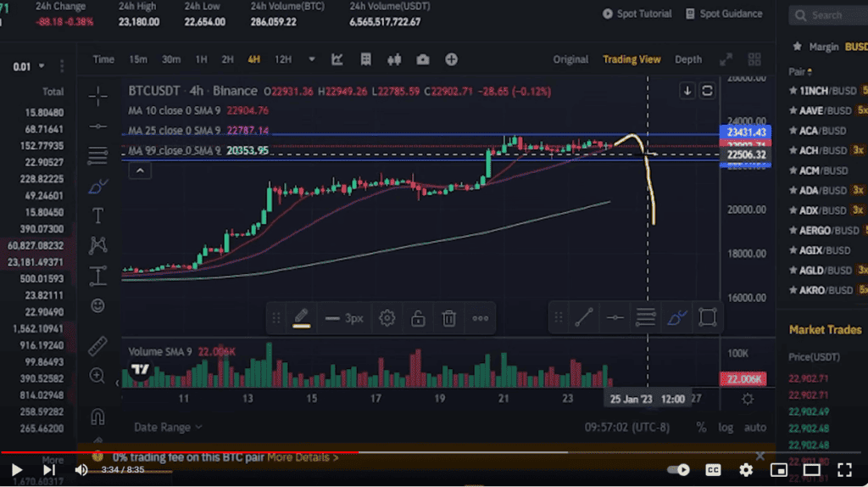Select the crosshair cursor tool
Image resolution: width=868 pixels, height=487 pixels.
tap(98, 97)
